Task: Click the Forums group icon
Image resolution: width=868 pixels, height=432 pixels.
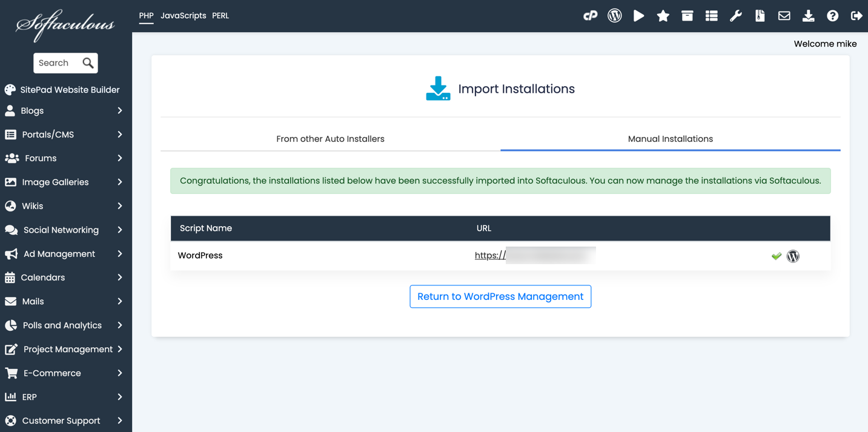Action: 12,158
